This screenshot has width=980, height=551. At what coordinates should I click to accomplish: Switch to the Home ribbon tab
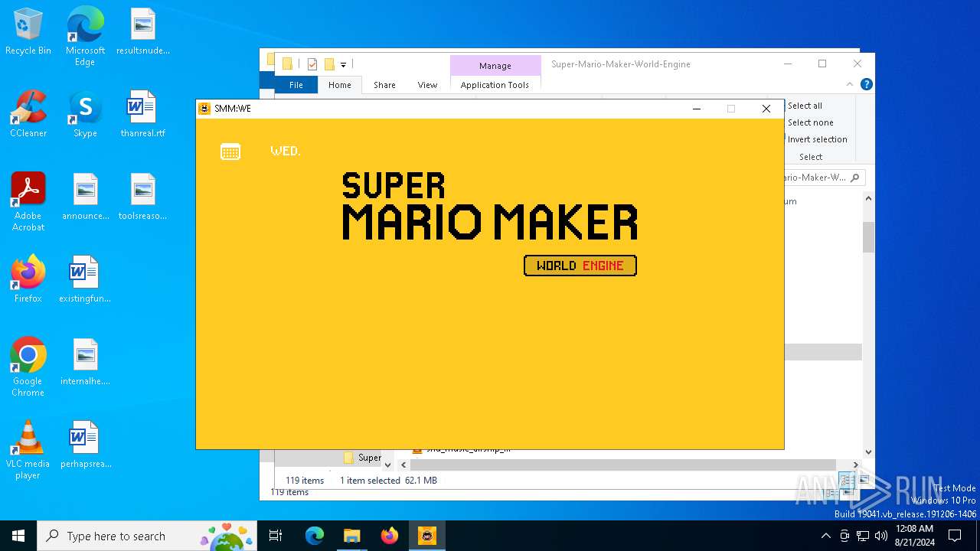tap(339, 85)
